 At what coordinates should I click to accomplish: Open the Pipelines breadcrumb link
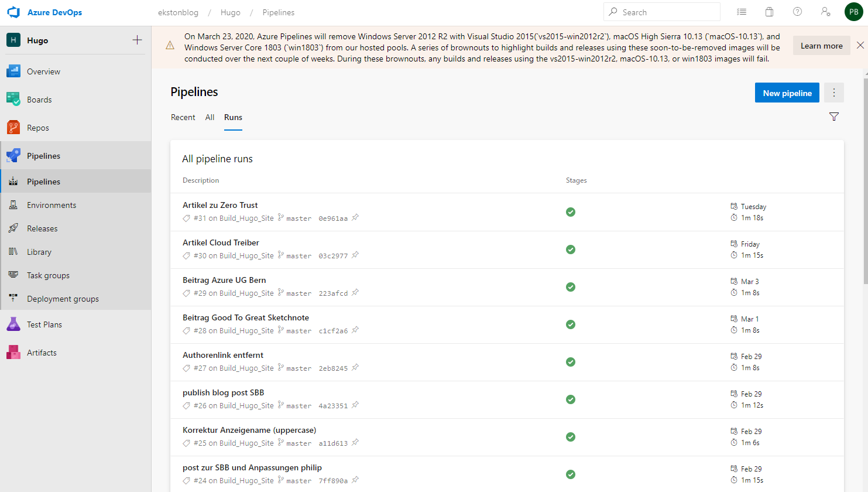(279, 12)
